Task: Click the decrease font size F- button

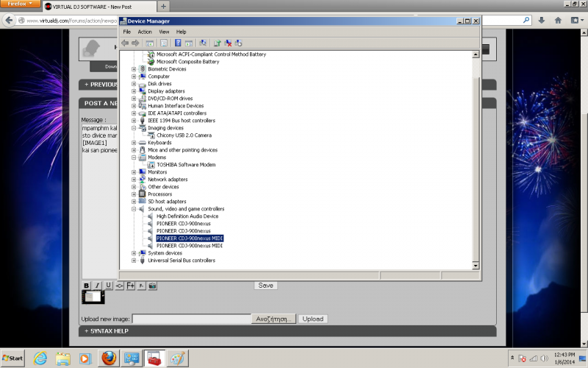Action: point(141,286)
